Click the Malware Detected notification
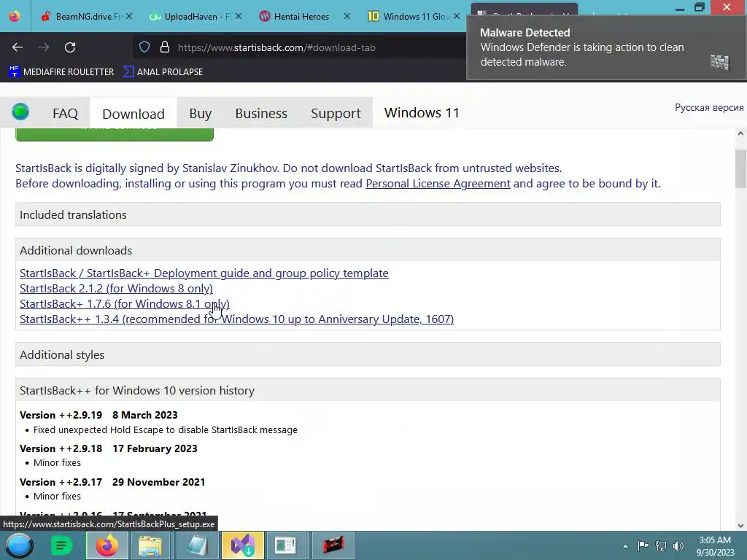 click(606, 47)
